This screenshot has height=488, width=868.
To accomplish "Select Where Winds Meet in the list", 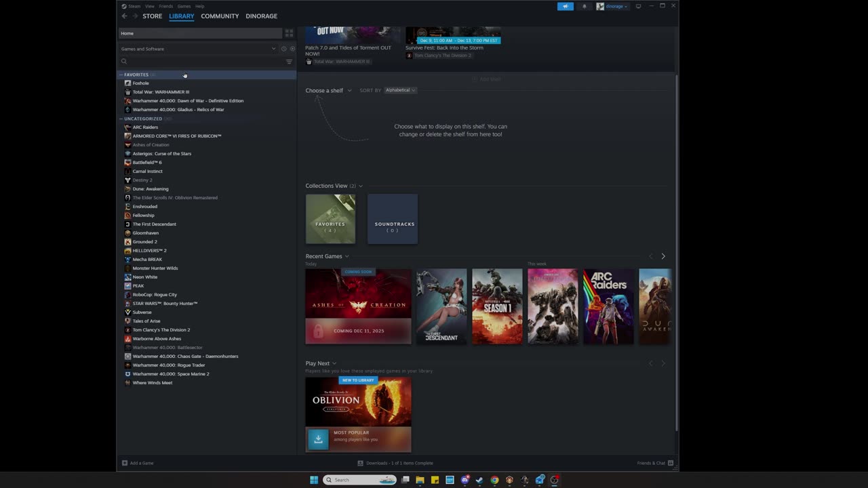I will (153, 382).
